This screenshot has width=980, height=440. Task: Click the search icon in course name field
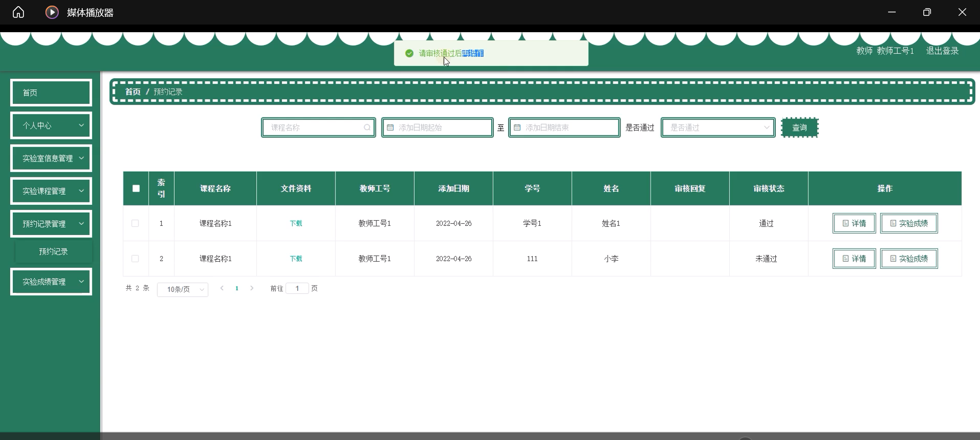(367, 128)
